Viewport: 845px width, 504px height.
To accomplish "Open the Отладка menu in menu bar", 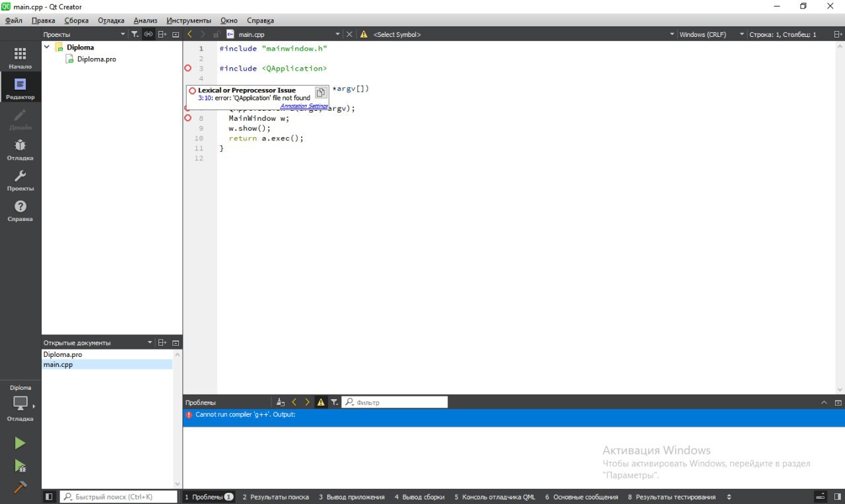I will pos(111,20).
